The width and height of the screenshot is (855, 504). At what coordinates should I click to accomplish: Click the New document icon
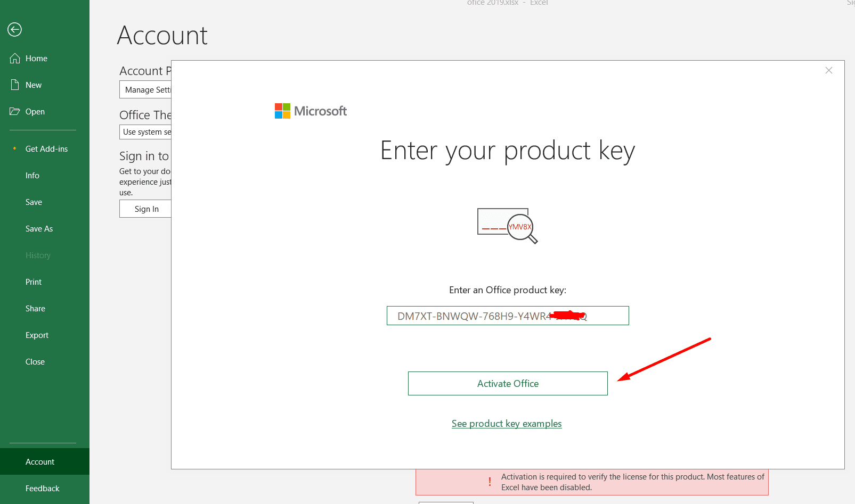click(x=15, y=85)
